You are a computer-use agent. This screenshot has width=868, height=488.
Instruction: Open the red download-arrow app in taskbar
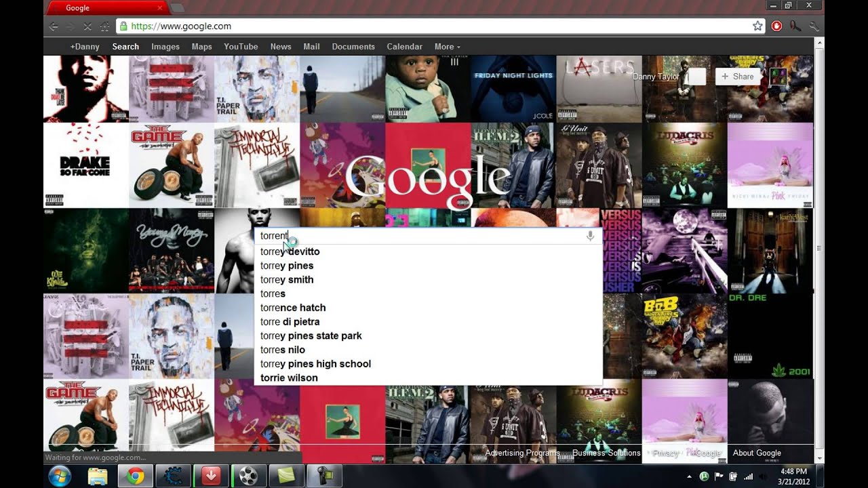(x=211, y=476)
